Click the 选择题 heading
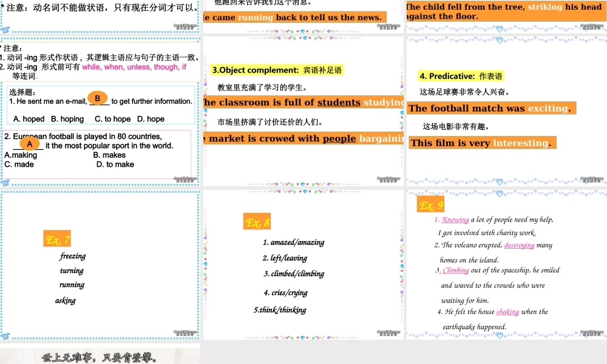 click(22, 92)
